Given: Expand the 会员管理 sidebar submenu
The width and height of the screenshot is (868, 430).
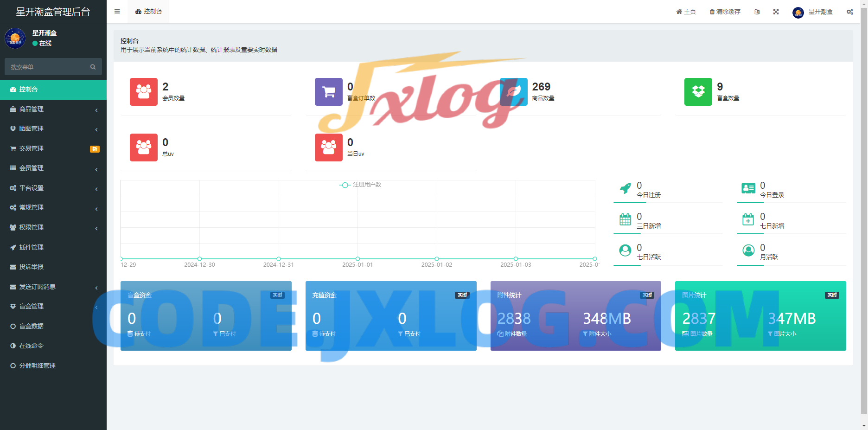Looking at the screenshot, I should pyautogui.click(x=53, y=168).
